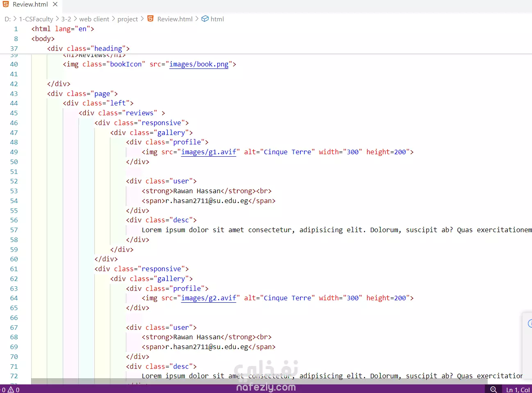Click the horizontal scrollbar at editor bottom

tap(259, 382)
